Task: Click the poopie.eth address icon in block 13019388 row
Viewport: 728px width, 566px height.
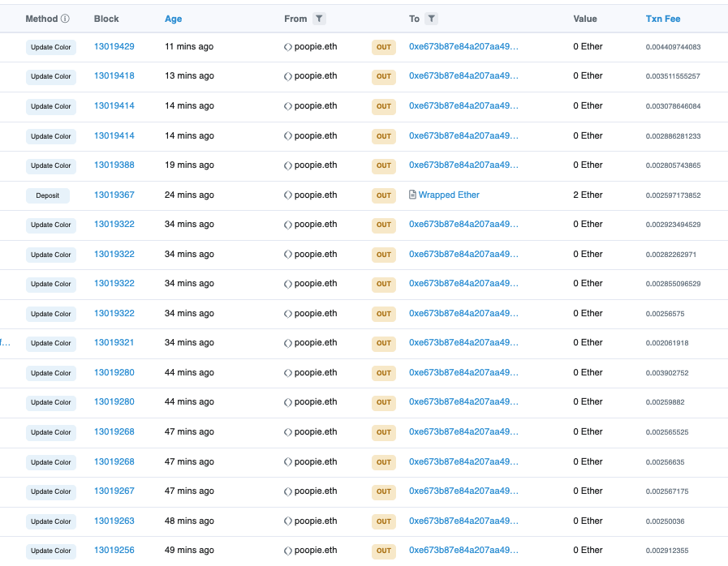Action: pyautogui.click(x=288, y=165)
